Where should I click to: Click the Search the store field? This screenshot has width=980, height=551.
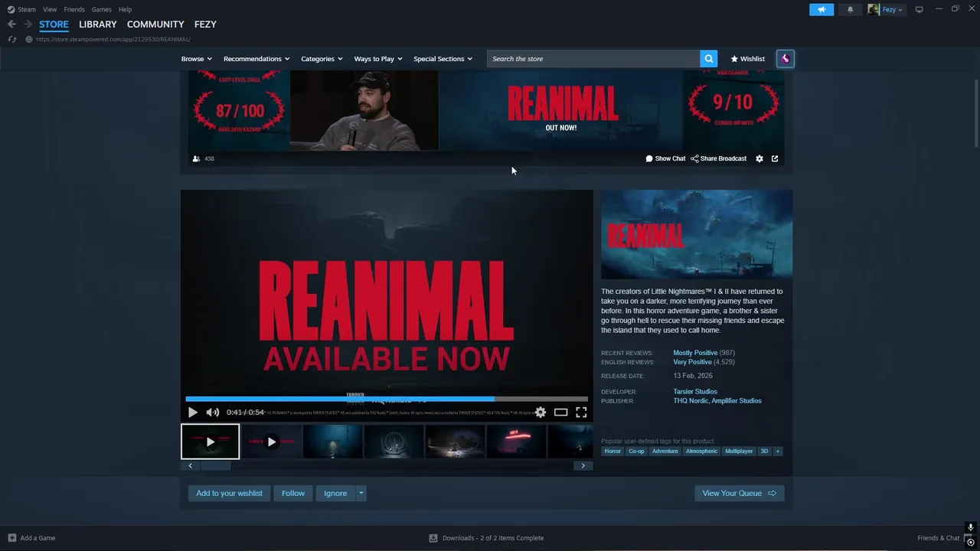pyautogui.click(x=593, y=59)
